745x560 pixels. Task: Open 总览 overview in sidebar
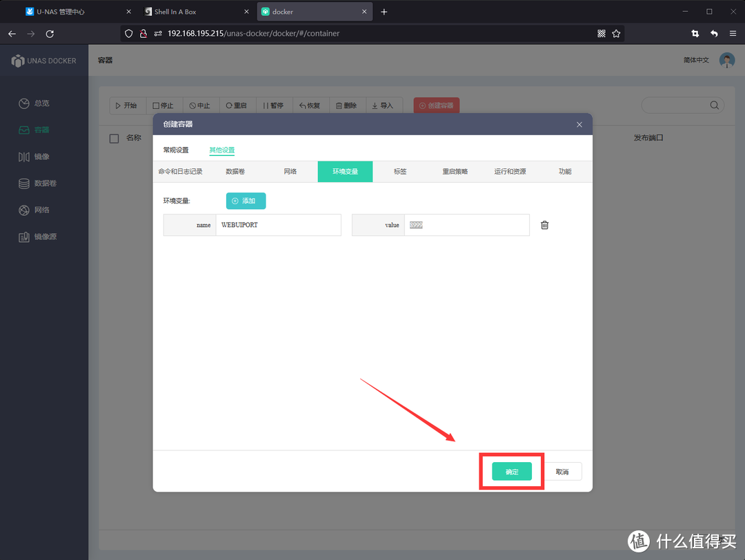[x=34, y=103]
